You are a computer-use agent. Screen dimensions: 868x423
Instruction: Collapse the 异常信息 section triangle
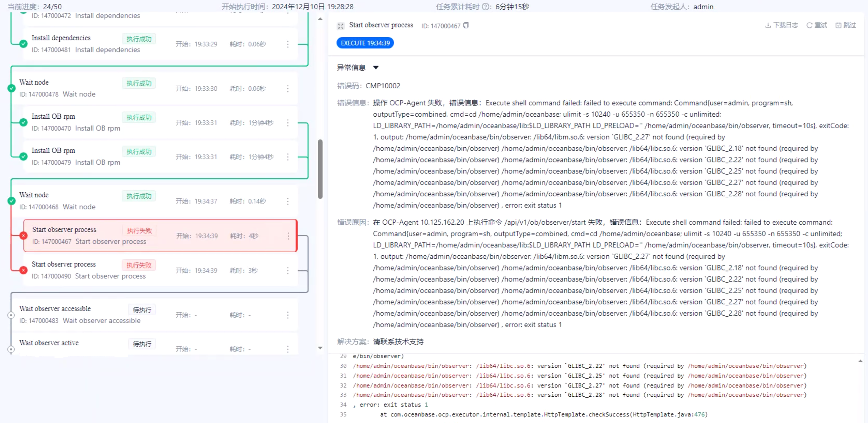pos(376,68)
